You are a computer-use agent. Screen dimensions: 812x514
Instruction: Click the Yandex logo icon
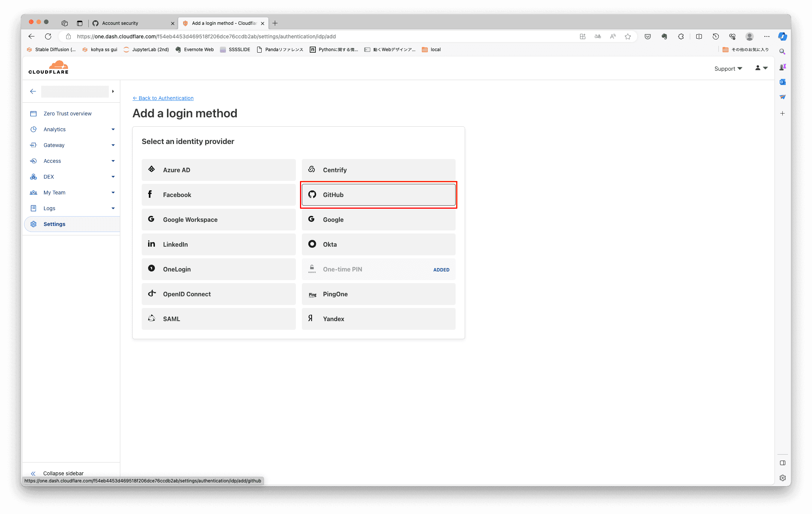click(311, 318)
